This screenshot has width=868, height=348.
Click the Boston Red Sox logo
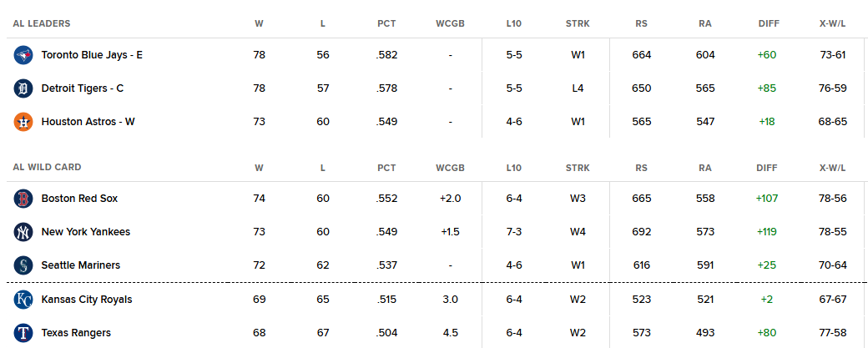click(x=23, y=198)
